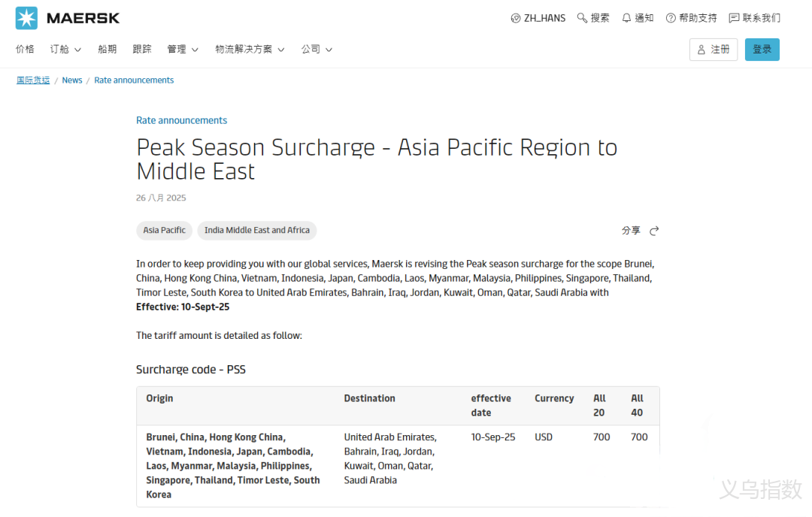The height and width of the screenshot is (517, 812).
Task: Open the 价格 prices menu item
Action: (x=25, y=50)
